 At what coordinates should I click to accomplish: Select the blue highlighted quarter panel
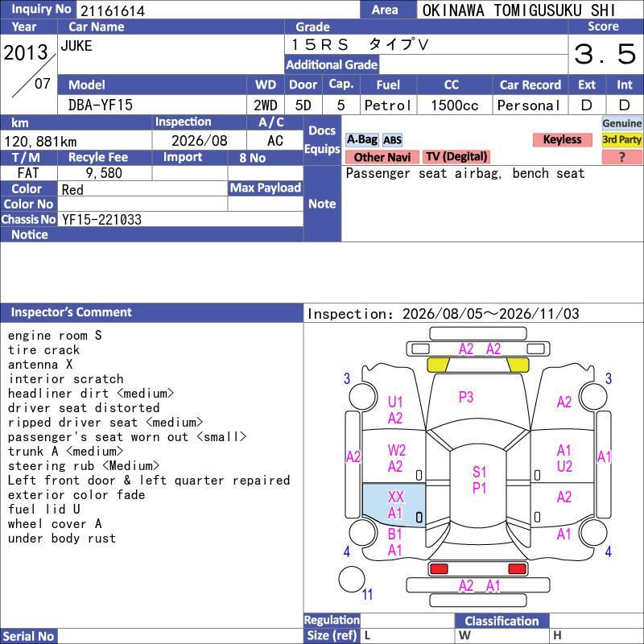[394, 506]
